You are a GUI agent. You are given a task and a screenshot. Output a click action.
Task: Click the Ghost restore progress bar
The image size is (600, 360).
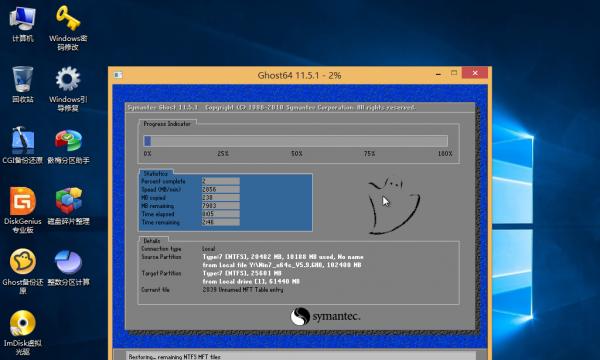pos(295,141)
